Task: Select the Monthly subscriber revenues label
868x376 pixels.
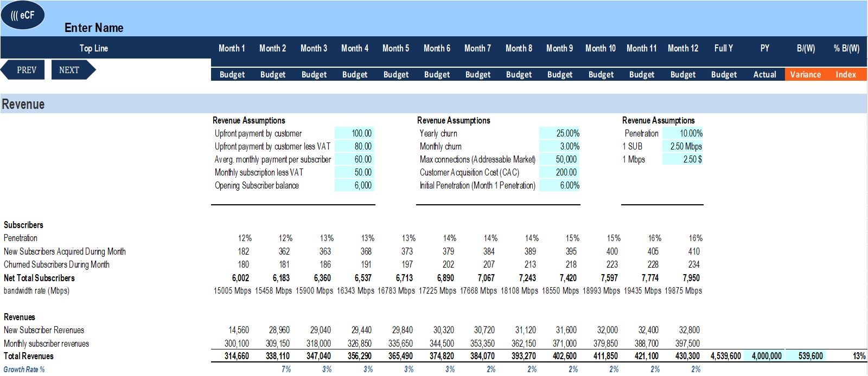Action: click(46, 343)
